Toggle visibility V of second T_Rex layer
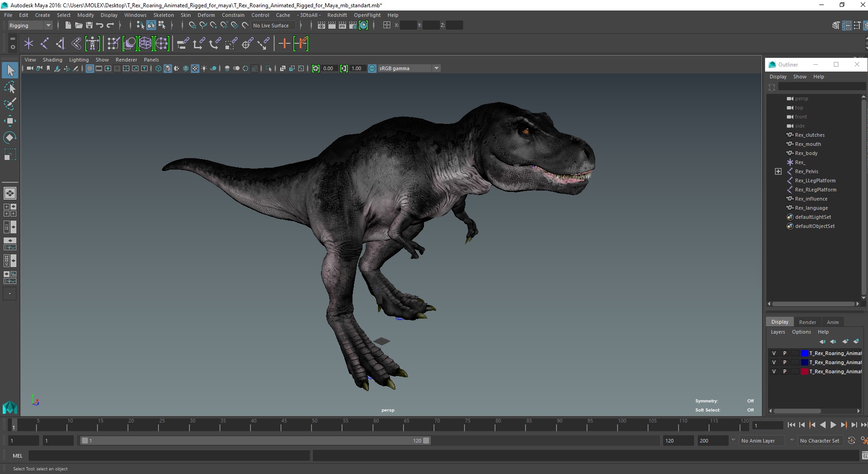The height and width of the screenshot is (474, 868). (774, 362)
